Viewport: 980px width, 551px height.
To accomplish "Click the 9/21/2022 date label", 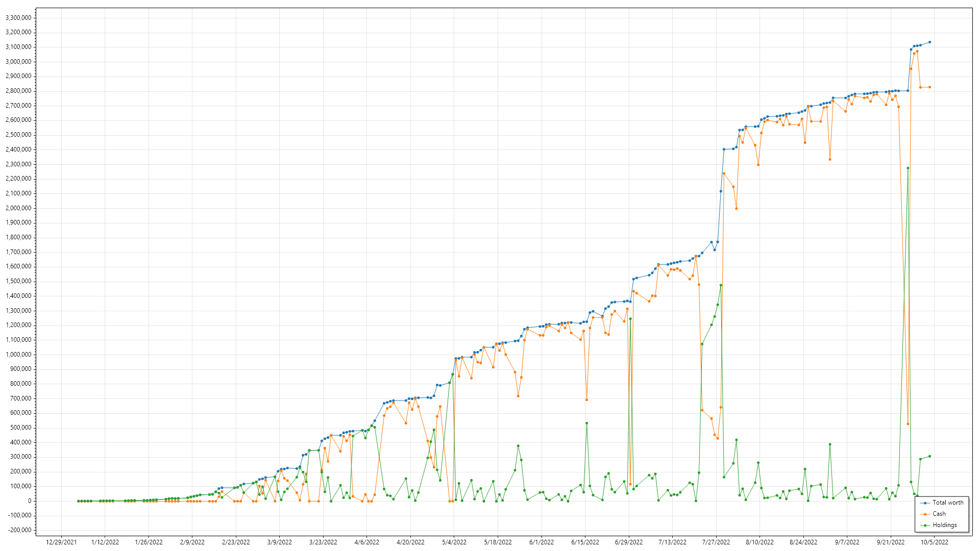I will [x=891, y=542].
